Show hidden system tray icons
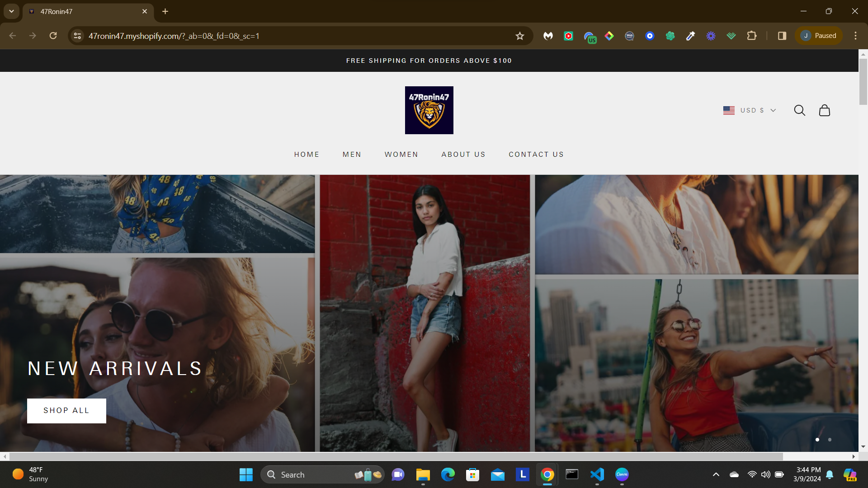This screenshot has height=488, width=868. click(716, 474)
